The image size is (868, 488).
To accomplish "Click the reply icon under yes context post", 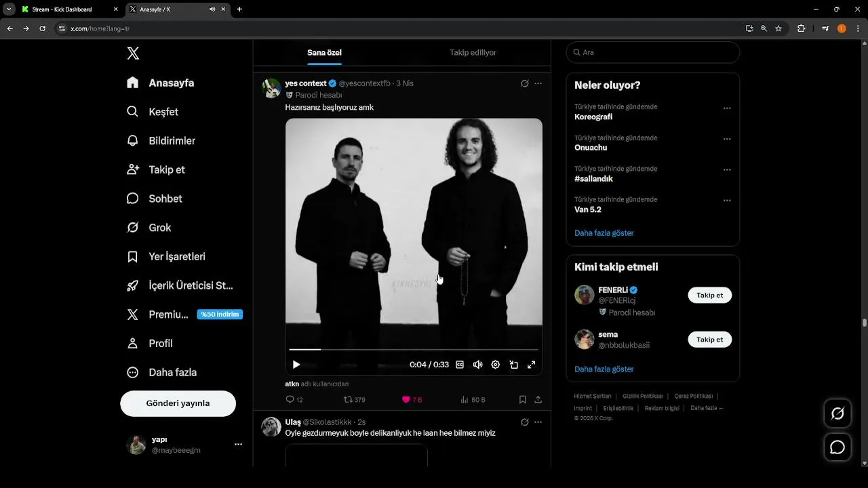I will click(290, 400).
